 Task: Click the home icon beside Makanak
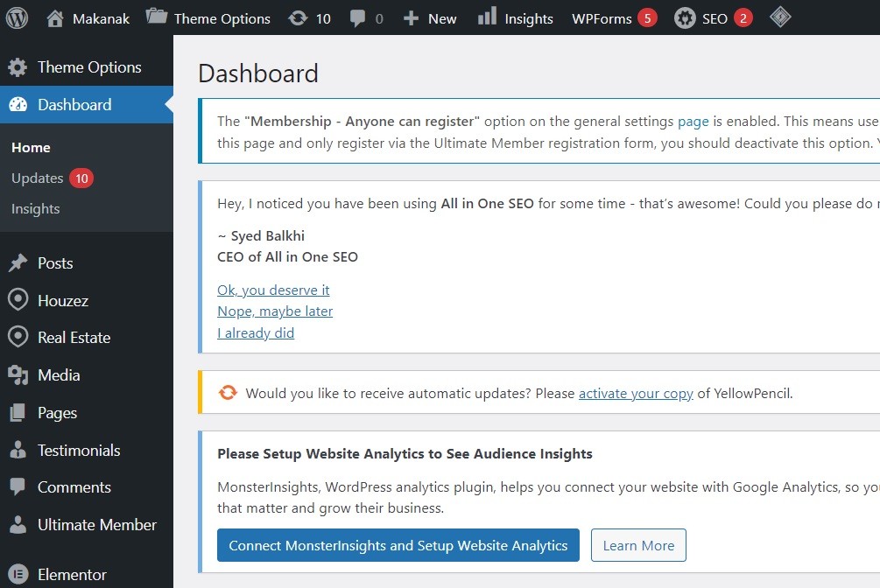pos(55,18)
